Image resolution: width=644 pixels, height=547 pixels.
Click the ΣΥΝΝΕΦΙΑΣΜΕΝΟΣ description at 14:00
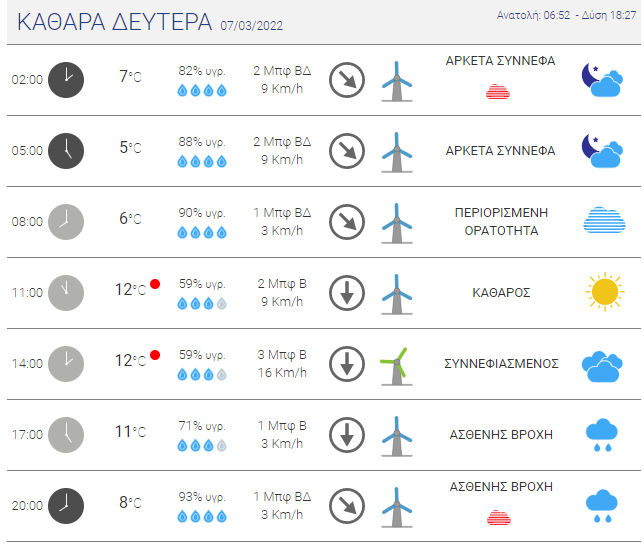(500, 363)
